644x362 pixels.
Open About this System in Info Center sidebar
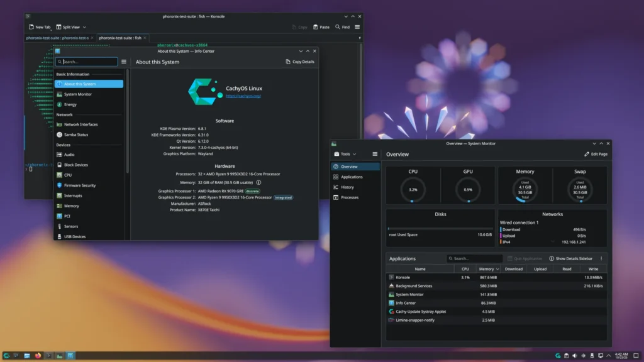tap(89, 84)
